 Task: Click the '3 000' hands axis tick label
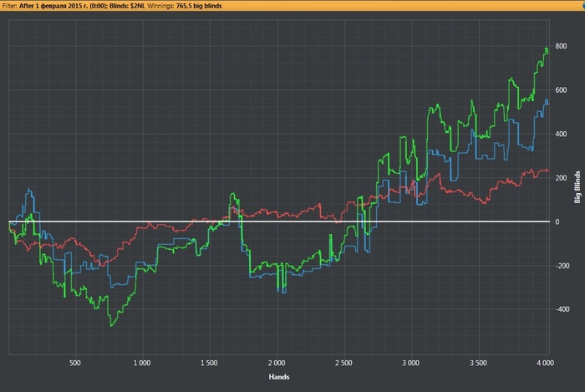click(x=411, y=363)
